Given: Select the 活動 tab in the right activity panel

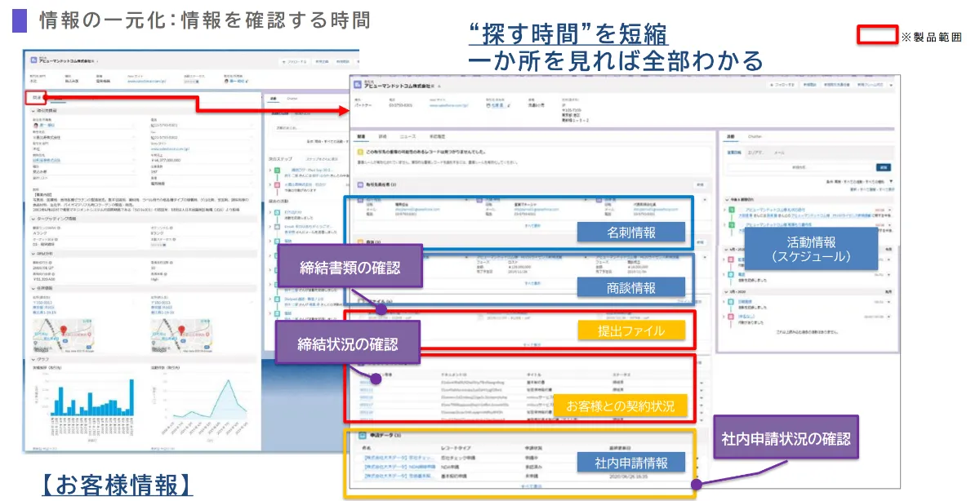Looking at the screenshot, I should coord(732,136).
